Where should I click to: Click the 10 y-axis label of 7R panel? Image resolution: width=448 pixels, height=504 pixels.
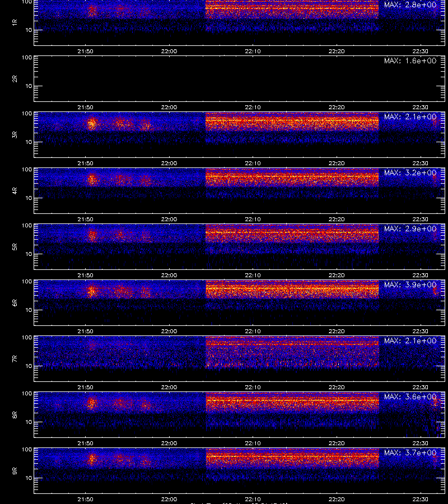pyautogui.click(x=29, y=366)
